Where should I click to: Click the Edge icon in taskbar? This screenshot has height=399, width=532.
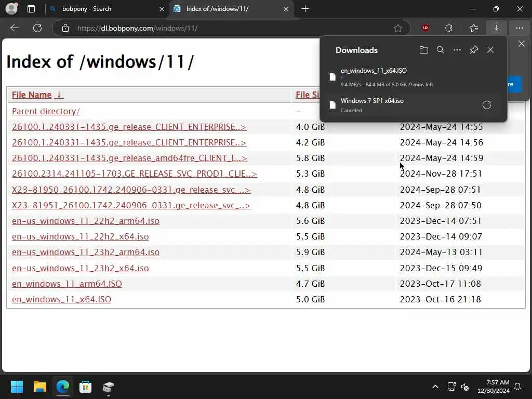(x=63, y=387)
